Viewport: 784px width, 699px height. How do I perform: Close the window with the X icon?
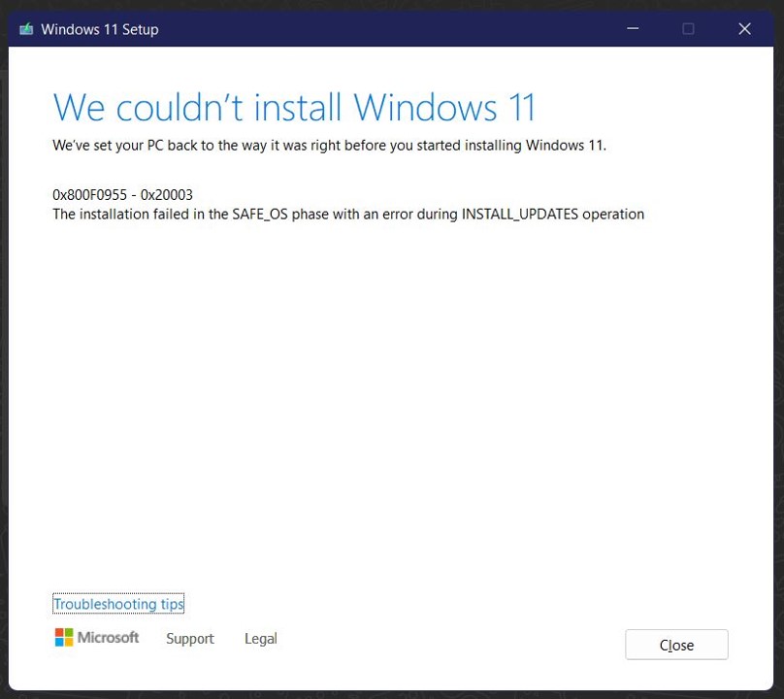click(x=744, y=28)
